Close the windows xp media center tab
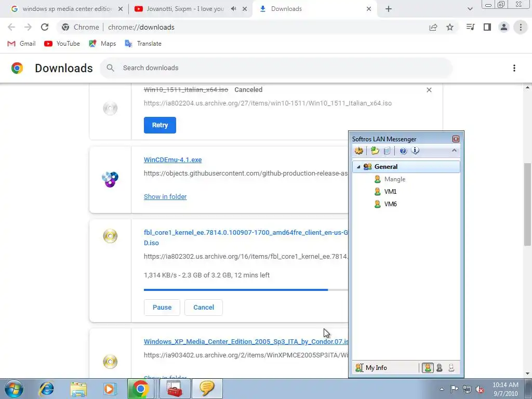The image size is (532, 399). (121, 9)
